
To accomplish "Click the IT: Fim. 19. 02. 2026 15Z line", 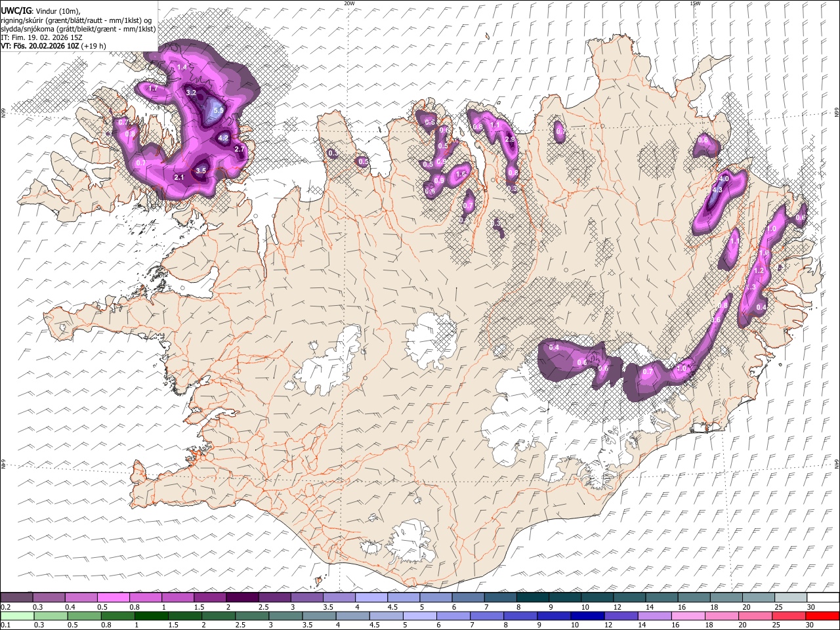I will tap(41, 37).
